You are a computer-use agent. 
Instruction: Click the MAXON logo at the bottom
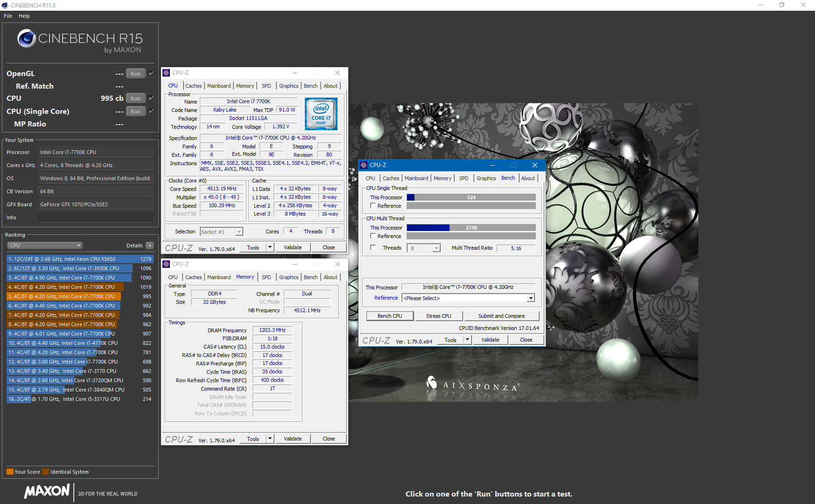click(47, 491)
